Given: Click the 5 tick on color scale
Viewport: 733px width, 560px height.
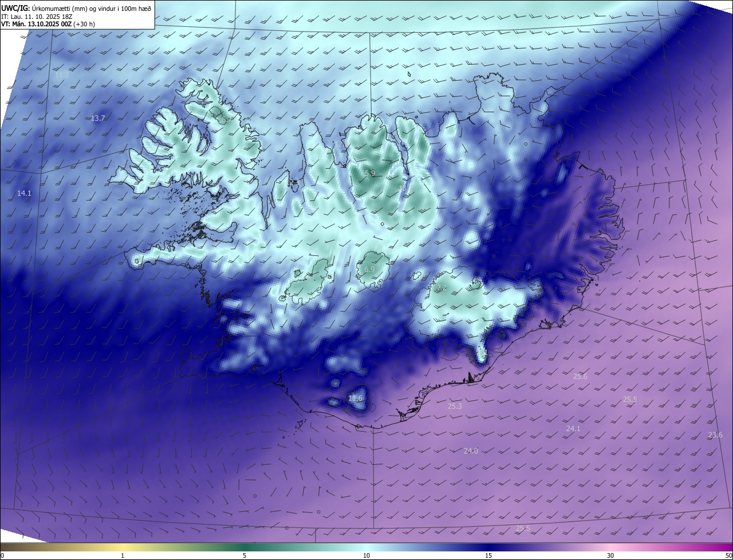Looking at the screenshot, I should [x=245, y=555].
